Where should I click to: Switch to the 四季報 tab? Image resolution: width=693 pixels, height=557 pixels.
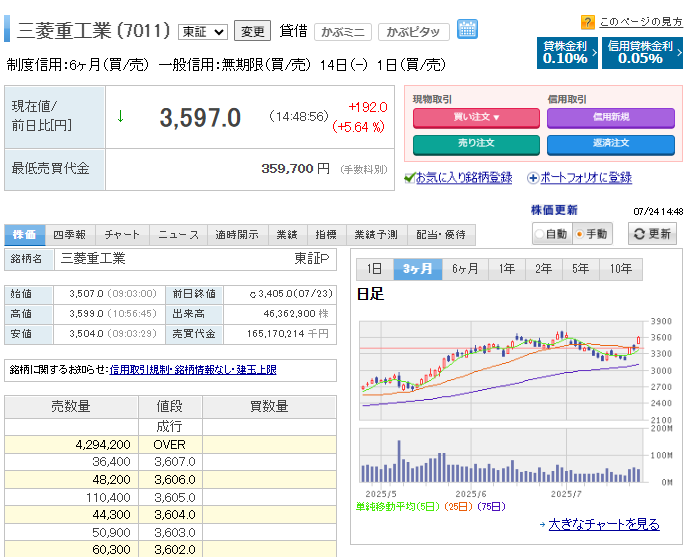69,235
